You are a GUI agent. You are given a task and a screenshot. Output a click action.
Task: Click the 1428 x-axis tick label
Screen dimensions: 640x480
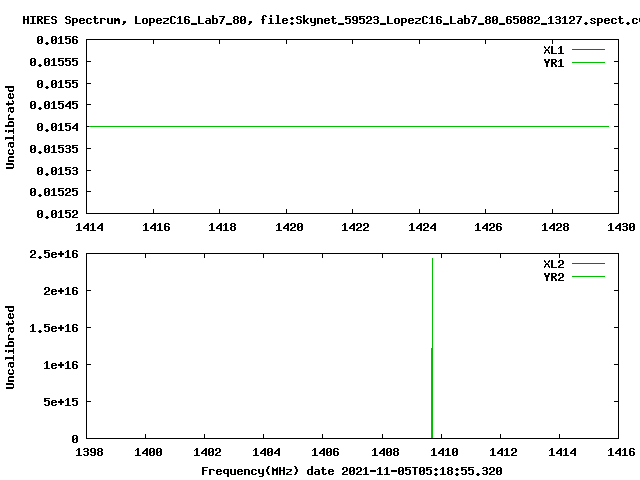click(x=555, y=227)
